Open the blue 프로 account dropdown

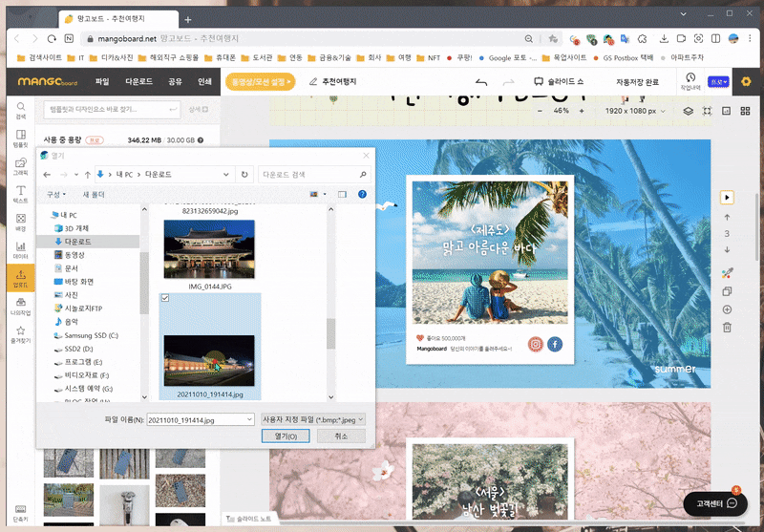tap(719, 82)
